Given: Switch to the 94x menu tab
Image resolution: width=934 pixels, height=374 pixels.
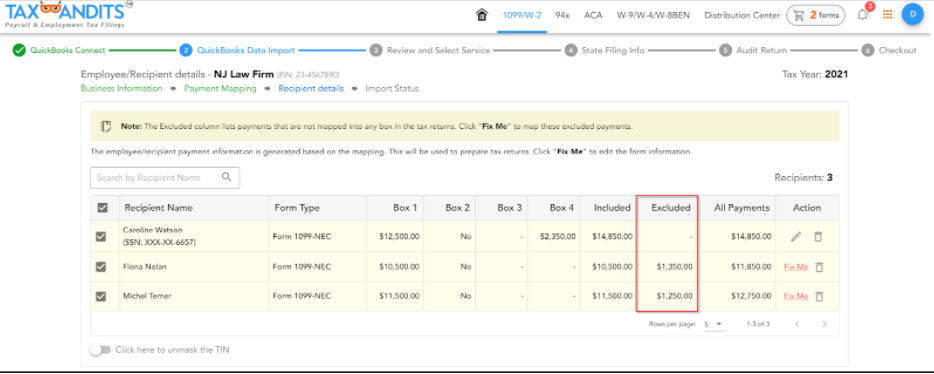Looking at the screenshot, I should point(562,15).
